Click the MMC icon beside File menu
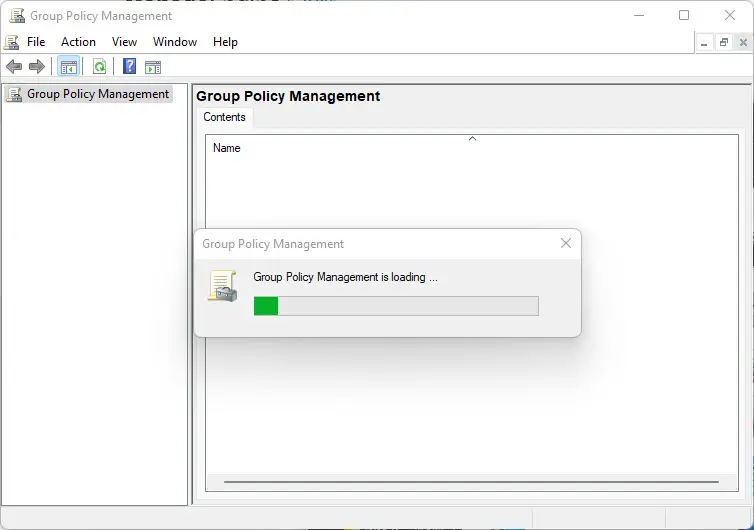Viewport: 754px width, 530px height. [12, 42]
